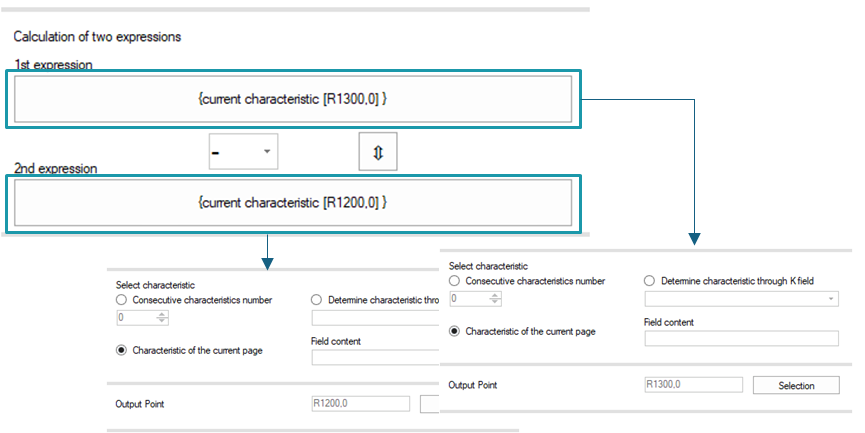Expand the K field dropdown in right panel
The image size is (865, 433).
[831, 299]
